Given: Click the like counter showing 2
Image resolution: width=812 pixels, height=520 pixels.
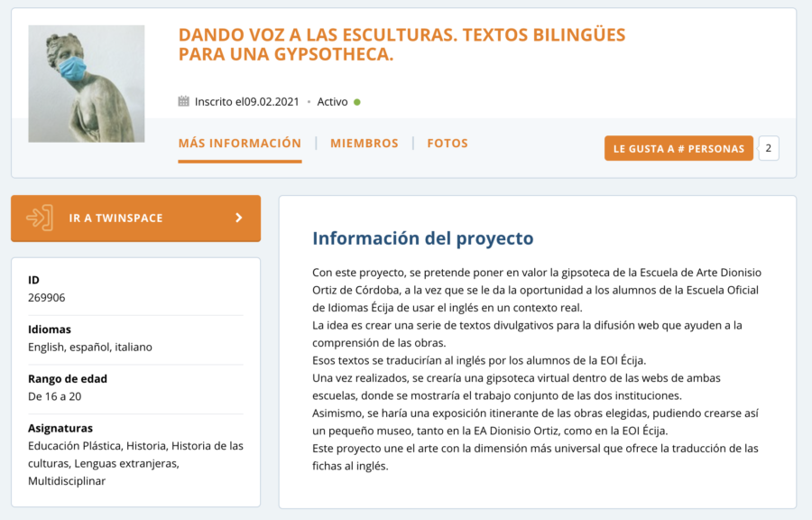Looking at the screenshot, I should [769, 148].
